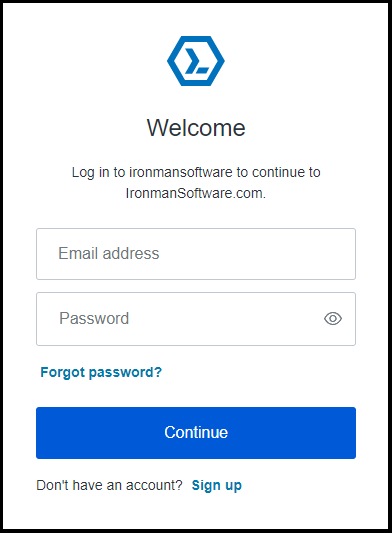Click empty area inside the Password box before the eye
Screen dimensions: 392x533
coord(224,319)
